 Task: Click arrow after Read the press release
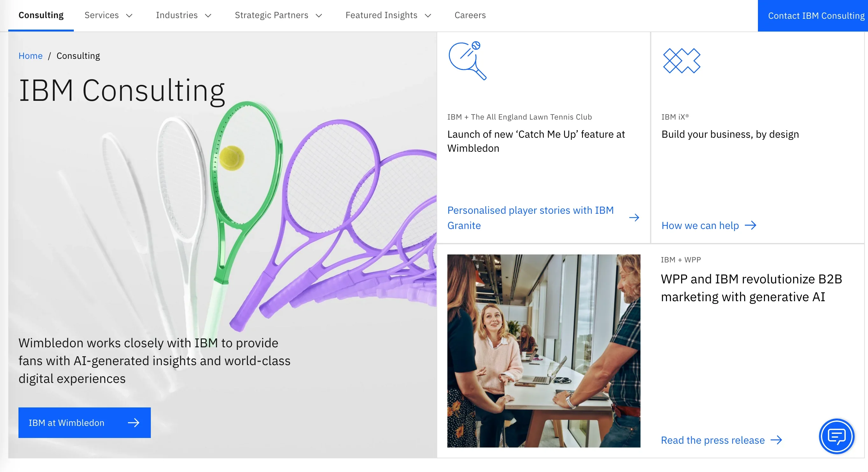click(776, 440)
